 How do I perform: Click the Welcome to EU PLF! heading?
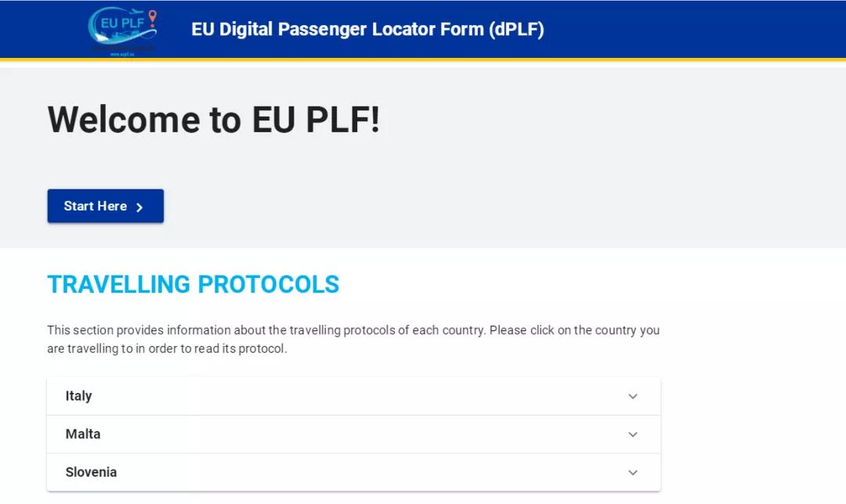(x=214, y=119)
